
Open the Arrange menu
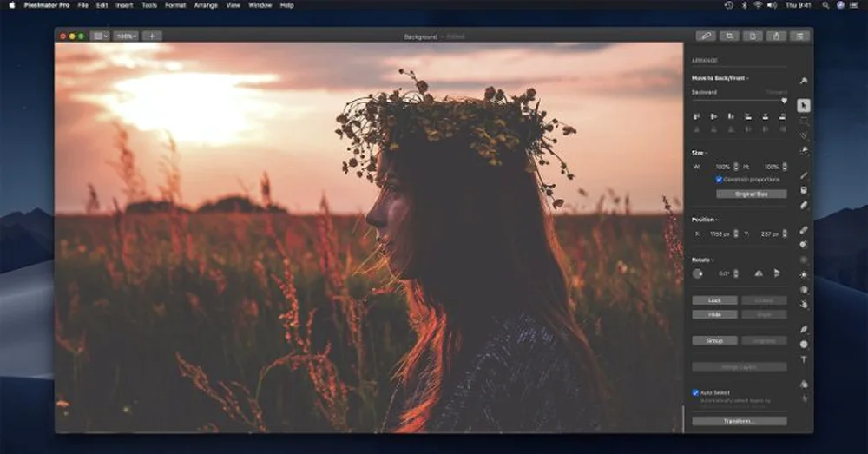(x=206, y=5)
